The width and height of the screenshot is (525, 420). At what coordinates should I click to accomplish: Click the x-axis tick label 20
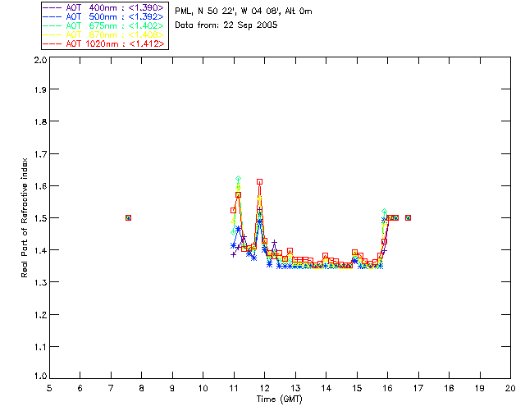pos(510,388)
